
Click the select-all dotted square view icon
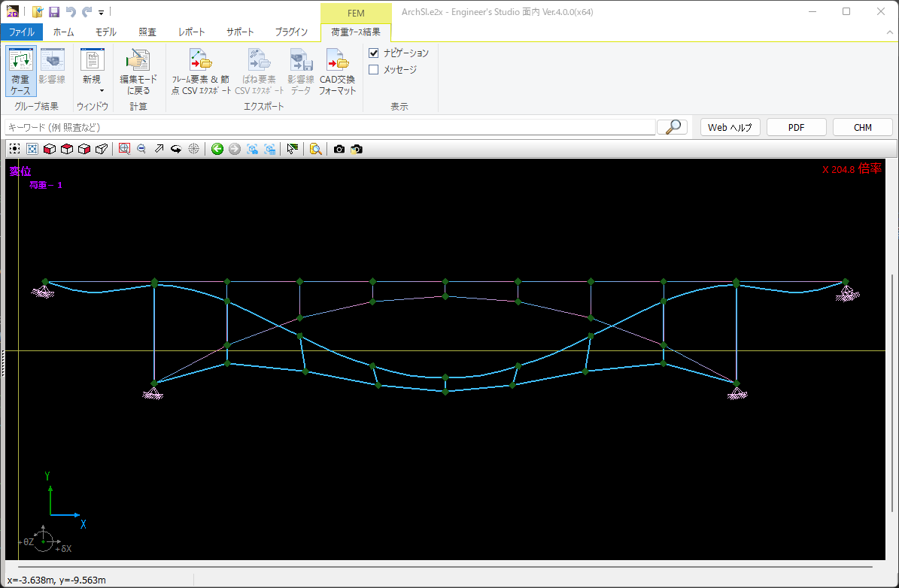coord(14,149)
